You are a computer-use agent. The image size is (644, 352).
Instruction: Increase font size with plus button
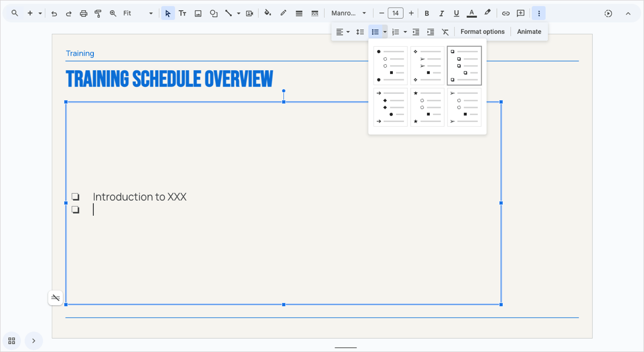411,13
